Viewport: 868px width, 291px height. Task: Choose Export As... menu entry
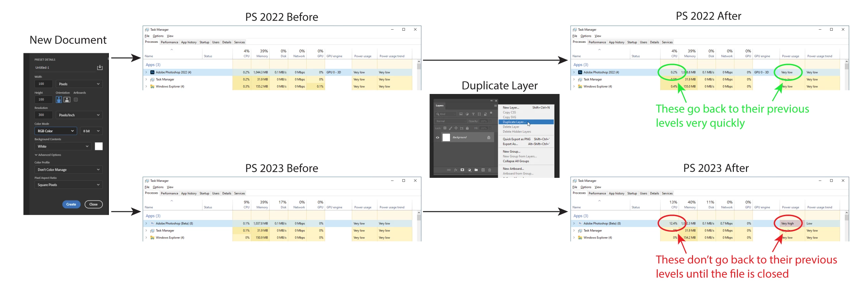[x=526, y=144]
